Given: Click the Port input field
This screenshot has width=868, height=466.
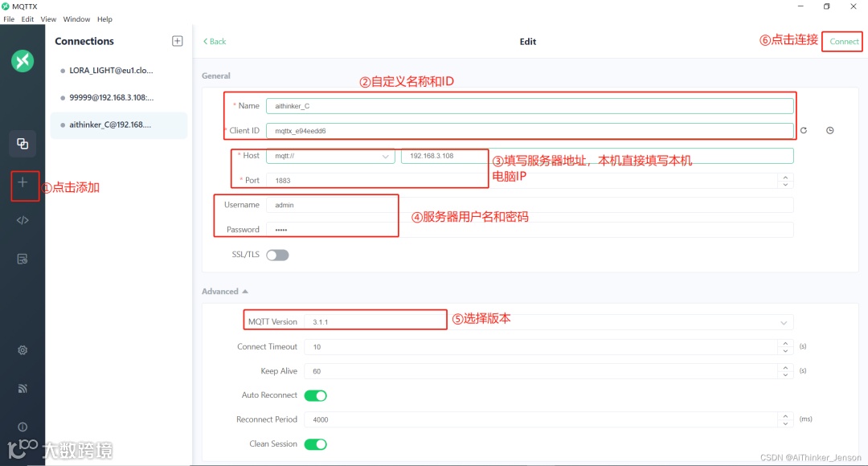Looking at the screenshot, I should click(530, 181).
